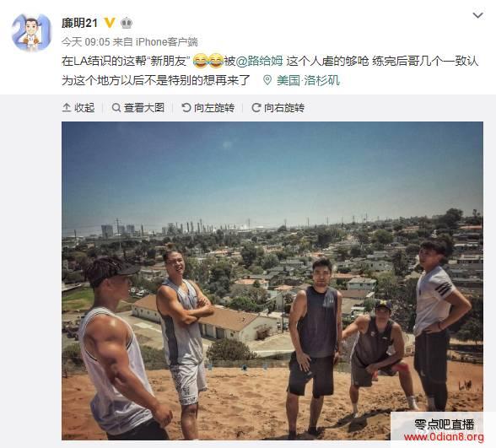The image size is (496, 448).
Task: Rotate the photo right with 向右旋转
Action: coord(278,108)
